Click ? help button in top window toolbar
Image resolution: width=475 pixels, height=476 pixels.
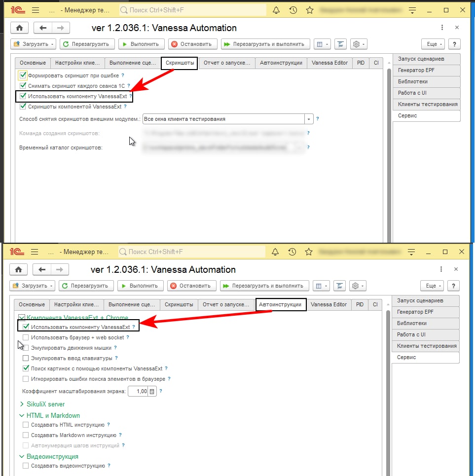click(454, 44)
